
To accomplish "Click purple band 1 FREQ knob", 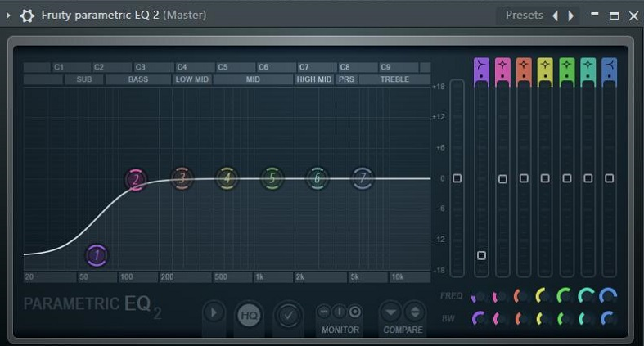I will 479,297.
